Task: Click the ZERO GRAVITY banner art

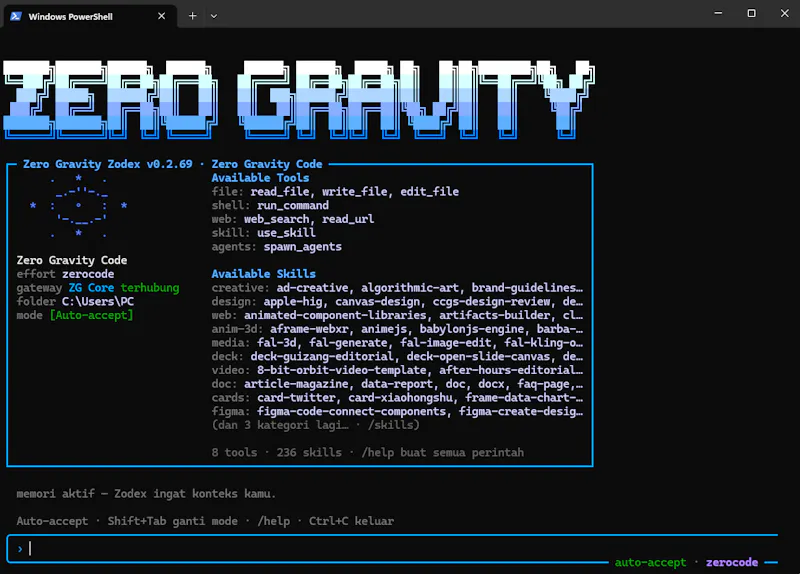Action: [x=299, y=99]
